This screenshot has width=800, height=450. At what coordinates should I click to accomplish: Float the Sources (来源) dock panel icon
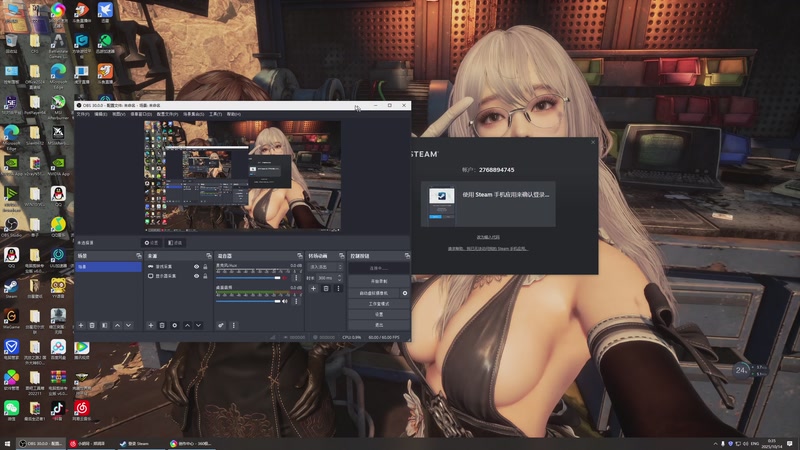(209, 256)
